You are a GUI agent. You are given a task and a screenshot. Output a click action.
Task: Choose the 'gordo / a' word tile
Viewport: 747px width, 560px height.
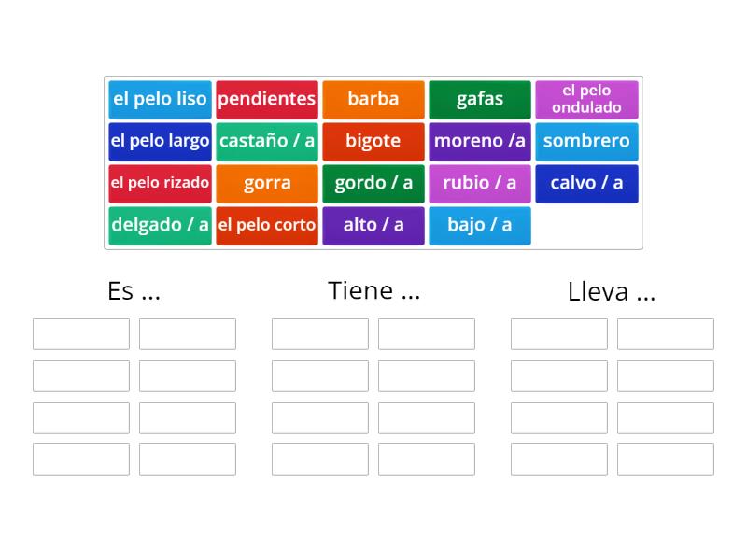[373, 183]
